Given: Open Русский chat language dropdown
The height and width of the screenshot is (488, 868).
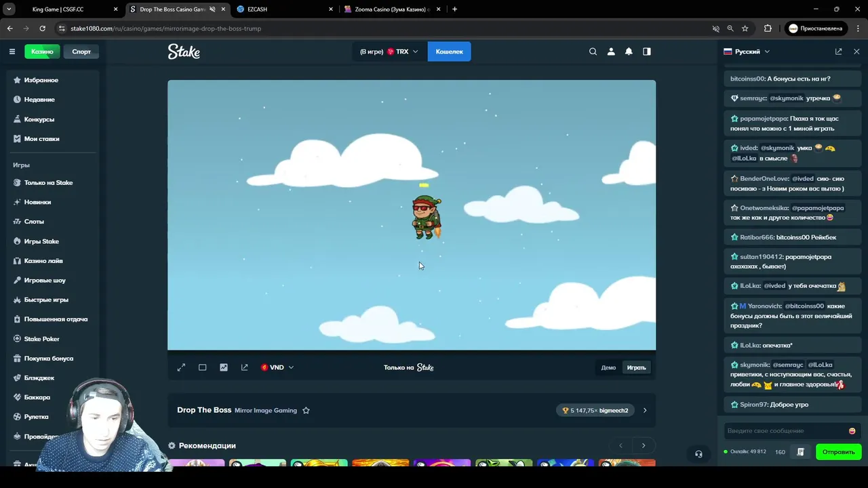Looking at the screenshot, I should click(x=747, y=52).
